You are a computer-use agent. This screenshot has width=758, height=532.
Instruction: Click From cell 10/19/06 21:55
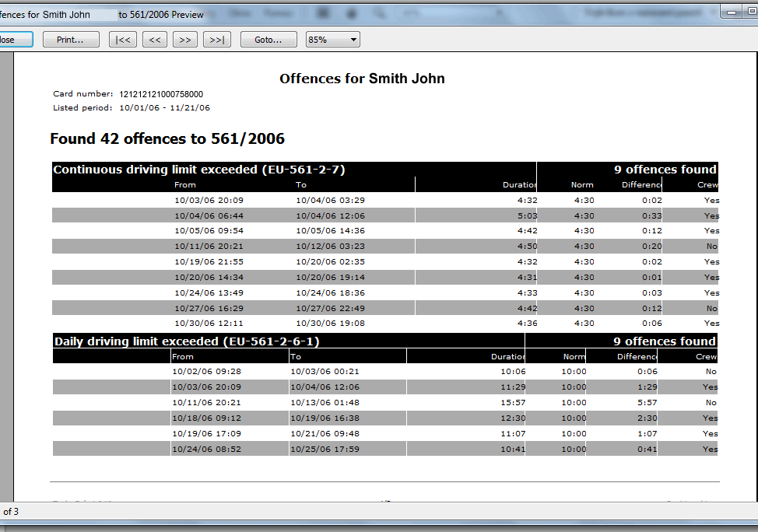(209, 261)
